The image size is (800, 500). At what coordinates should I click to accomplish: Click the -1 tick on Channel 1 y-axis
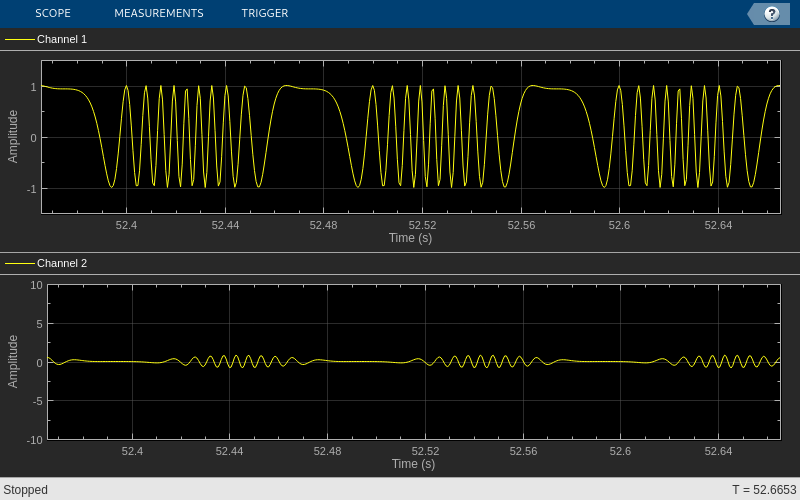pyautogui.click(x=33, y=189)
